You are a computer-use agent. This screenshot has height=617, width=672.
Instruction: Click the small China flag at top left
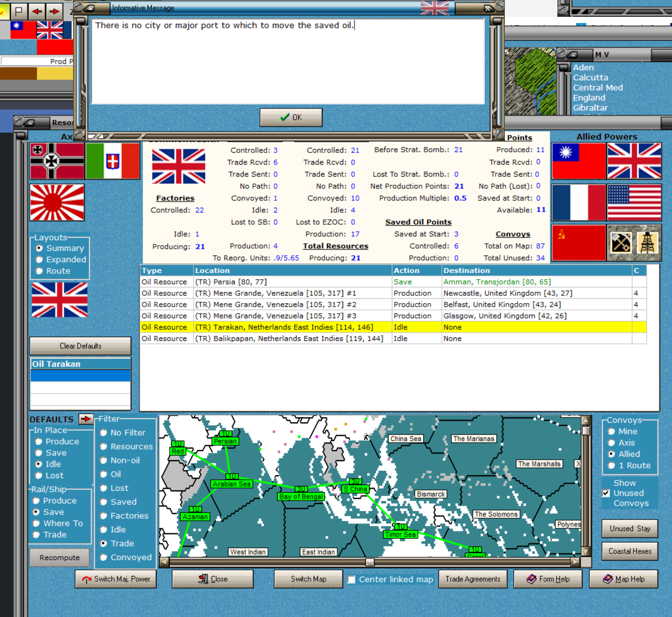[23, 30]
